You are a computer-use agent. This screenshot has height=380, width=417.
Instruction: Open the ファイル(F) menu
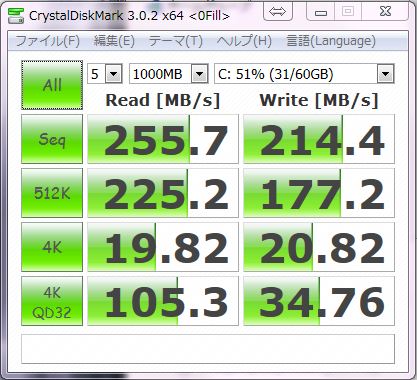point(48,41)
